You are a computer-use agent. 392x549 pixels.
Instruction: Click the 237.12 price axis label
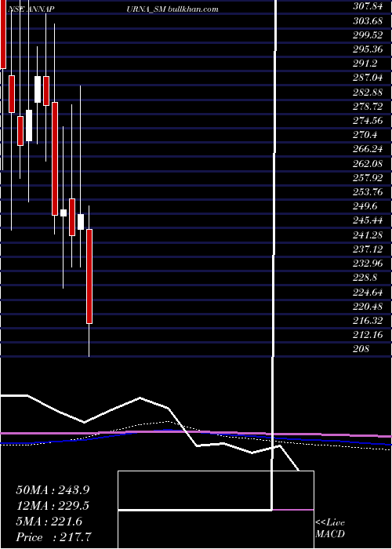pyautogui.click(x=368, y=249)
